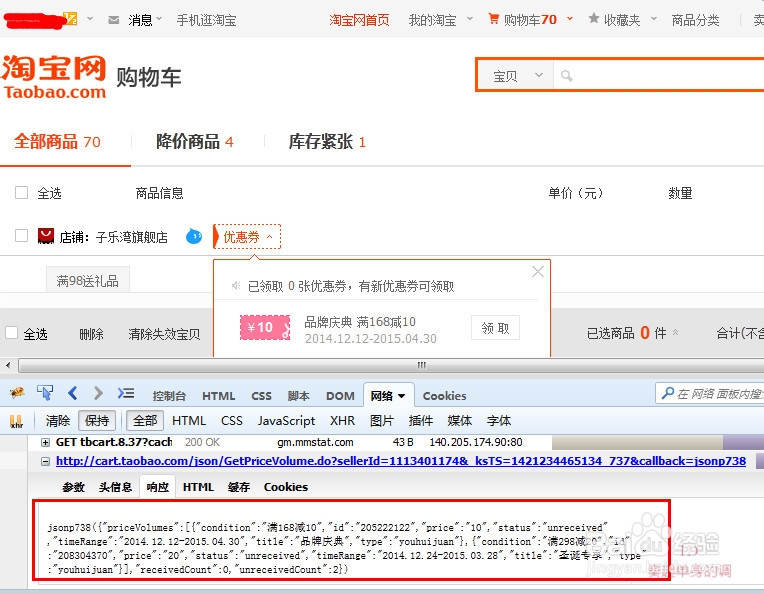Click the message envelope icon
The height and width of the screenshot is (594, 764).
pos(114,20)
